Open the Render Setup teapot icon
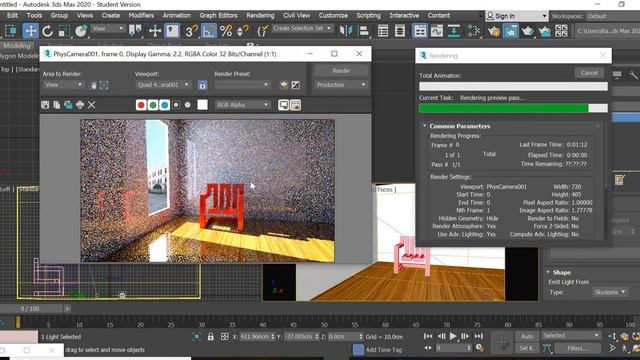 494,31
